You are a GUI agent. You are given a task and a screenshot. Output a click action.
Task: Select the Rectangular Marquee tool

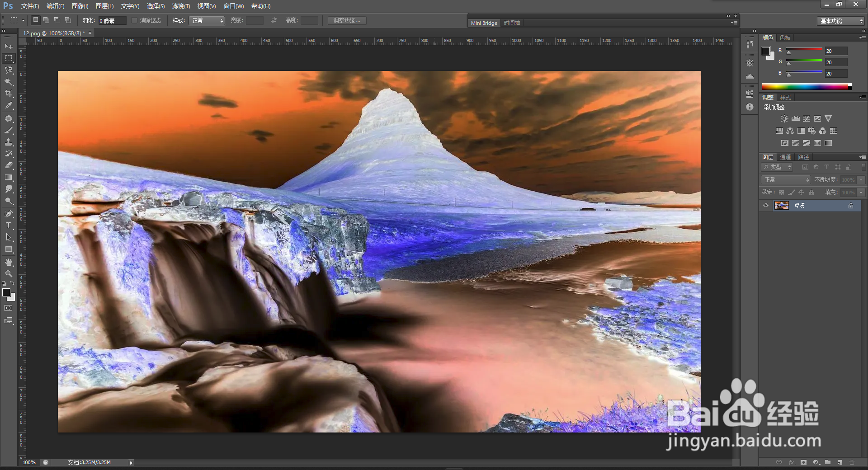(x=9, y=58)
